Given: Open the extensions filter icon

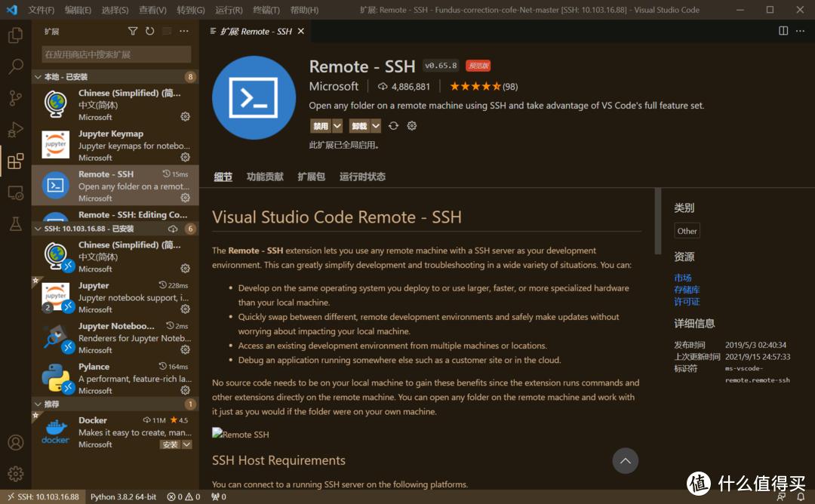Looking at the screenshot, I should pos(133,31).
